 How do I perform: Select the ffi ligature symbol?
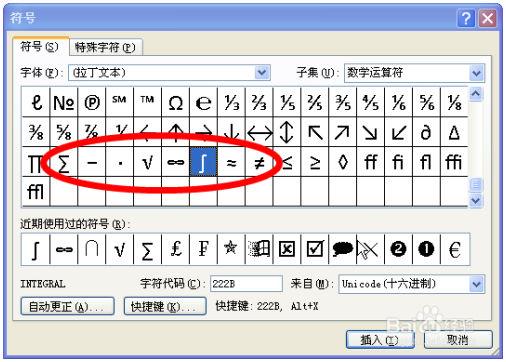point(454,162)
